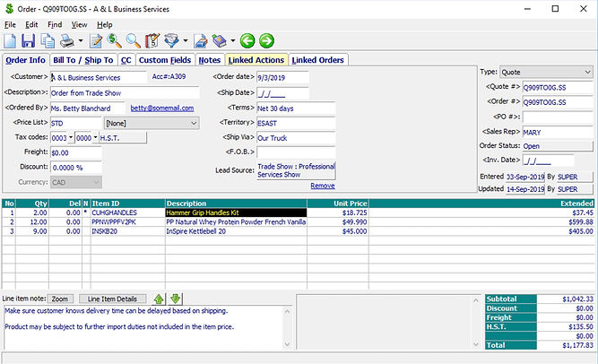The width and height of the screenshot is (598, 364).
Task: Open the Edit menu
Action: pos(31,25)
